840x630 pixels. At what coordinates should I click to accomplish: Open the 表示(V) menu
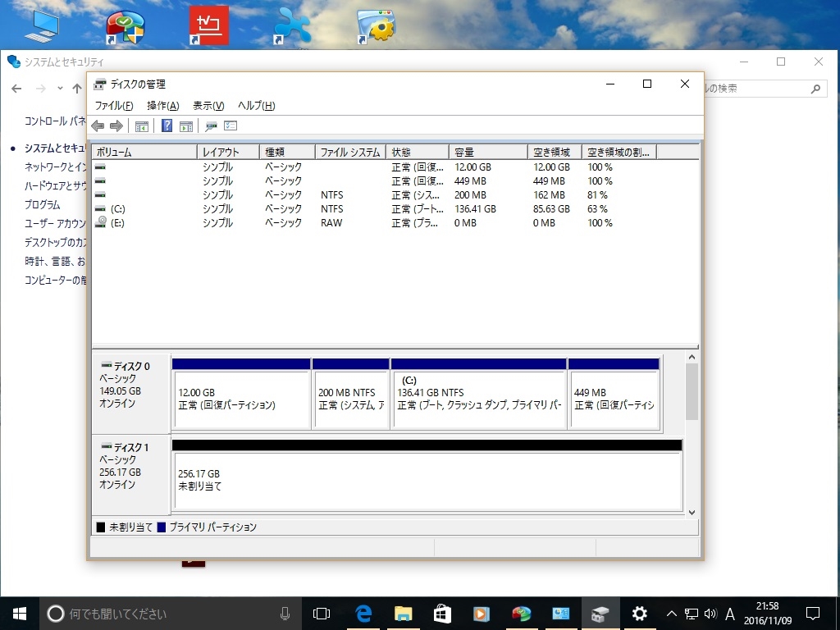pyautogui.click(x=208, y=106)
